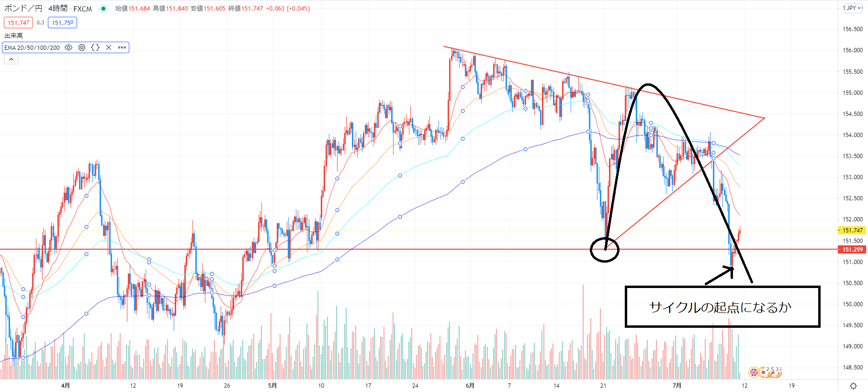Remove the EMA indicator with the X icon

tap(109, 47)
